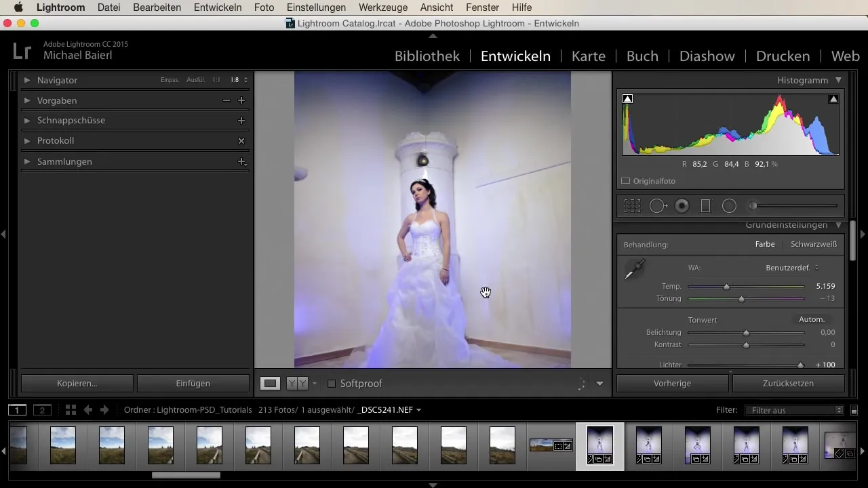868x488 pixels.
Task: Enable the Softproof checkbox
Action: click(332, 384)
